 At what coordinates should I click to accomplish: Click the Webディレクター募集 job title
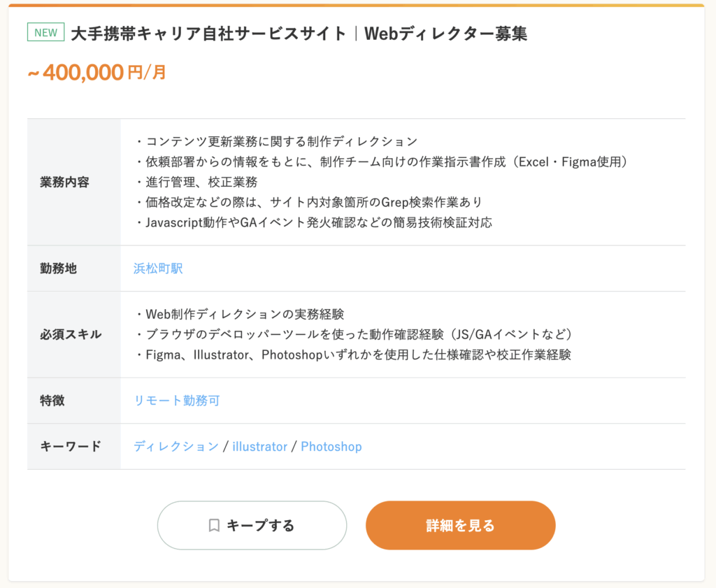pos(299,34)
